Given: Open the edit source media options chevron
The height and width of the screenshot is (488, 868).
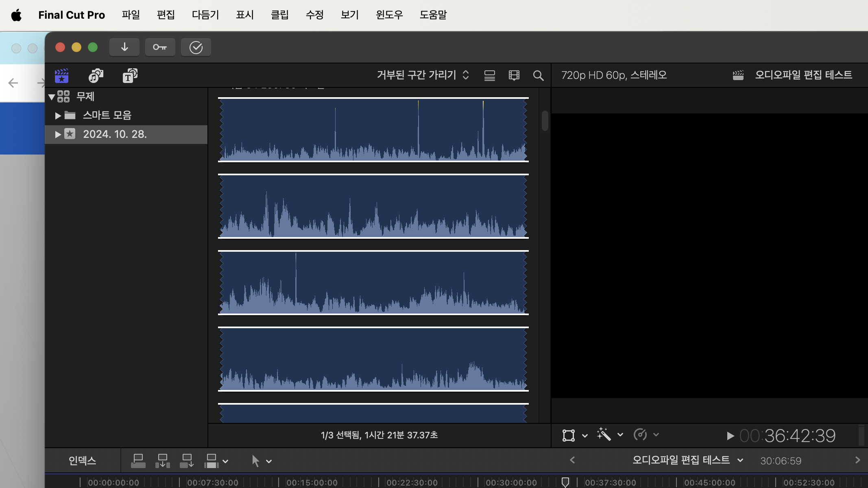Looking at the screenshot, I should pos(226,462).
